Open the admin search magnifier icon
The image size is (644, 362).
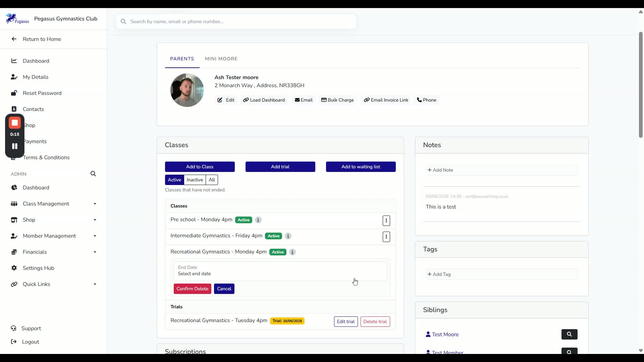point(93,174)
